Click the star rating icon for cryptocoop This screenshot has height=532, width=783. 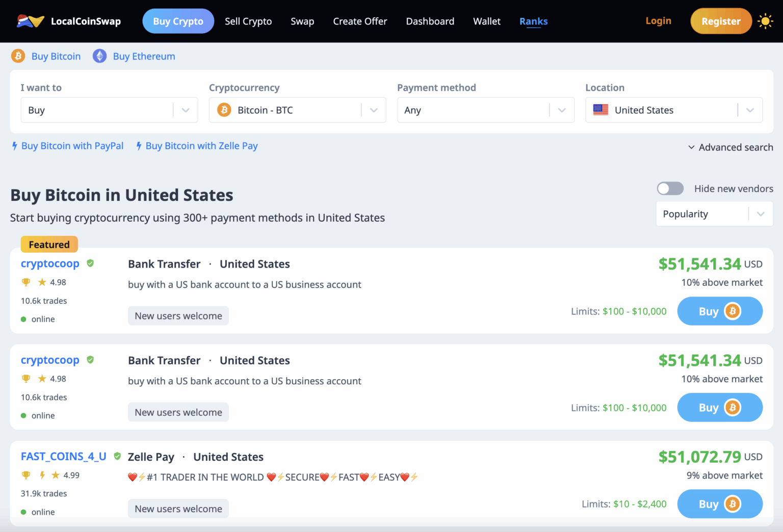(x=42, y=282)
